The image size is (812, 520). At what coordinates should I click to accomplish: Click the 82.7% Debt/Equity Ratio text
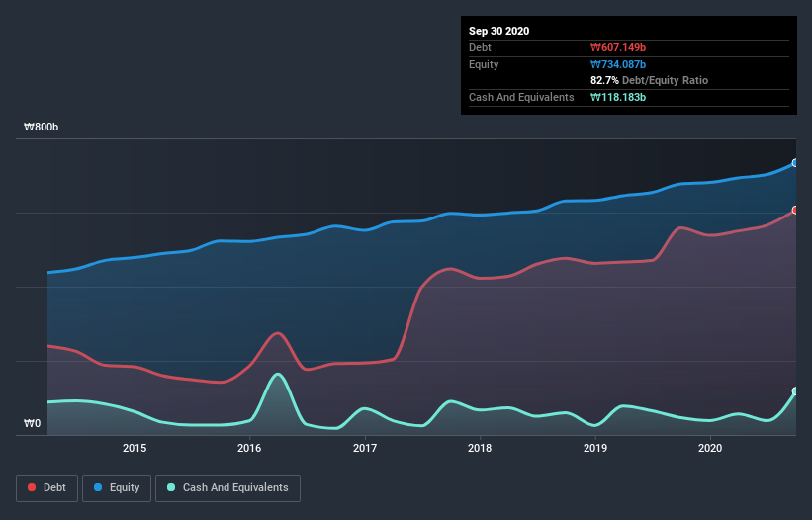[x=650, y=80]
